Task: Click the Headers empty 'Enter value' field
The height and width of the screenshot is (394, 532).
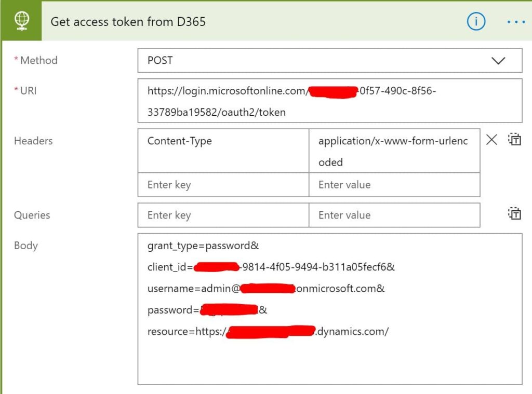Action: [x=395, y=185]
